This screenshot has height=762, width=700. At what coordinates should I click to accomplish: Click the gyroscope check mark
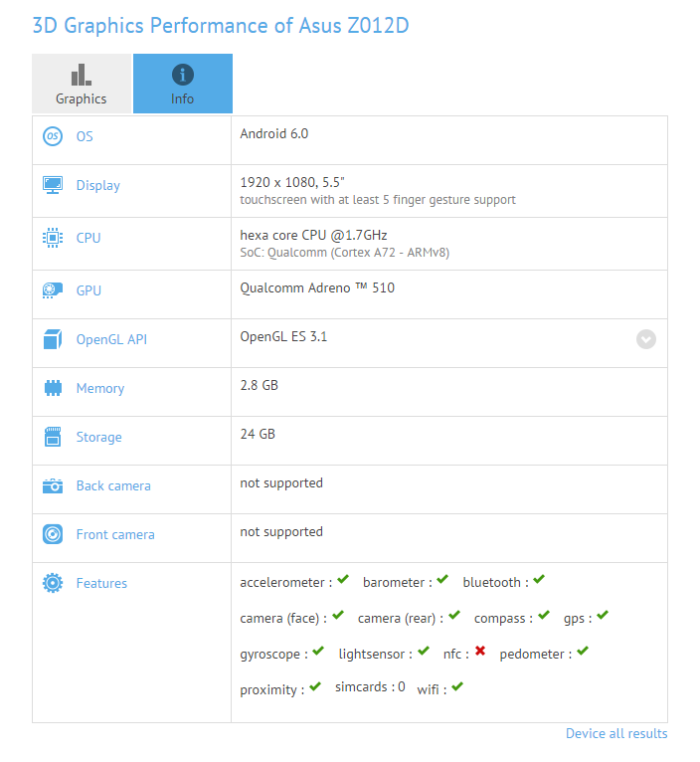click(x=318, y=651)
